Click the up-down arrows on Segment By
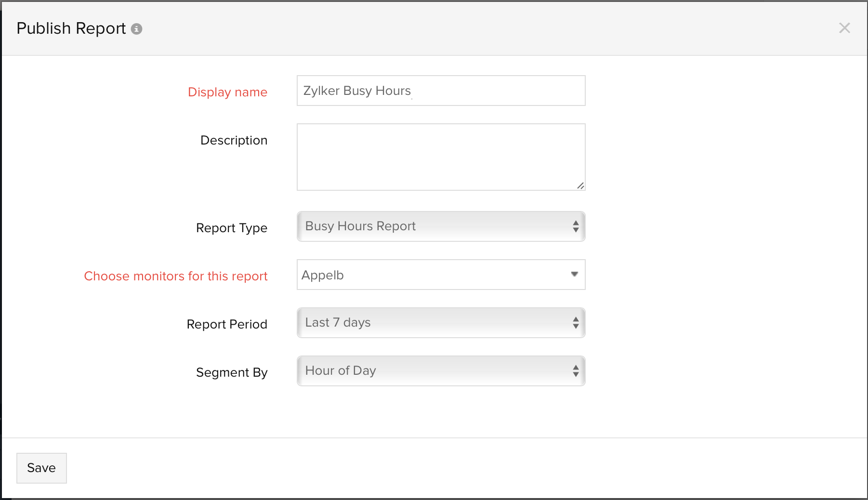 (576, 371)
